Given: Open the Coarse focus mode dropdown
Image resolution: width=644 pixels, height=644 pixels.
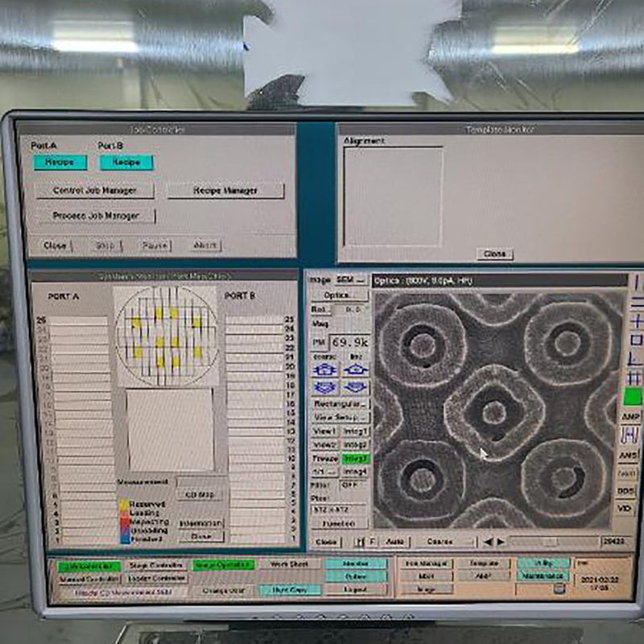Looking at the screenshot, I should coord(445,542).
